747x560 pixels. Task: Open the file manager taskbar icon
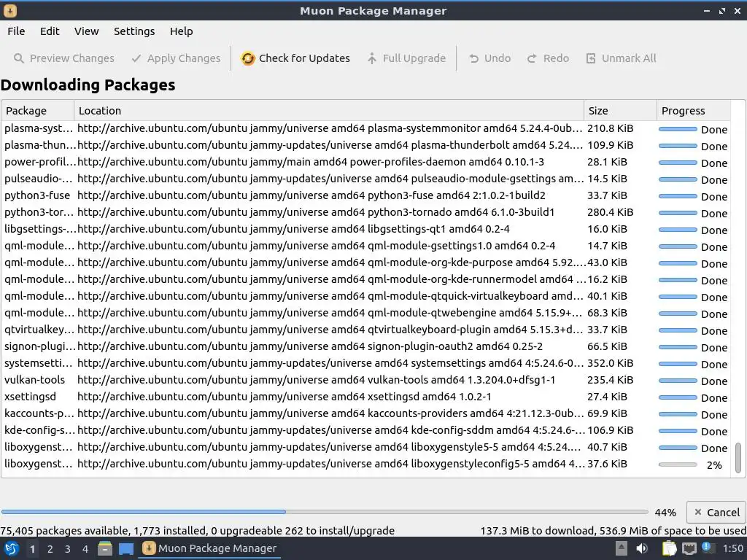[105, 548]
